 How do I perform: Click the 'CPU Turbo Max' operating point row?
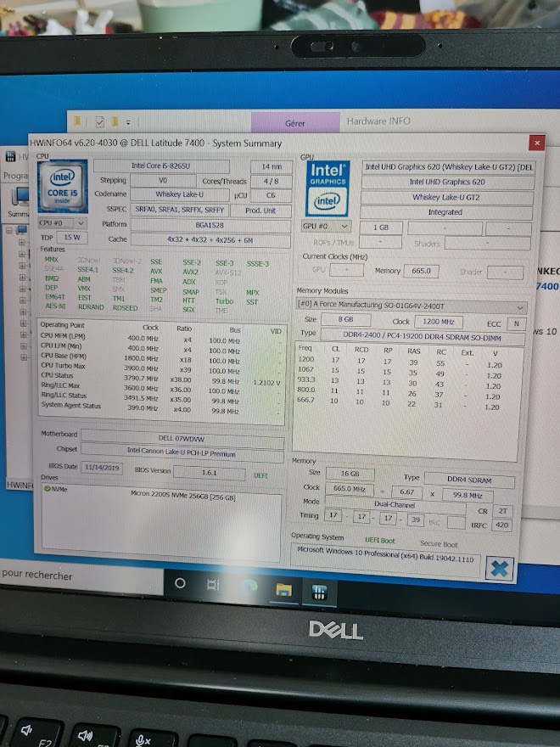pos(161,368)
